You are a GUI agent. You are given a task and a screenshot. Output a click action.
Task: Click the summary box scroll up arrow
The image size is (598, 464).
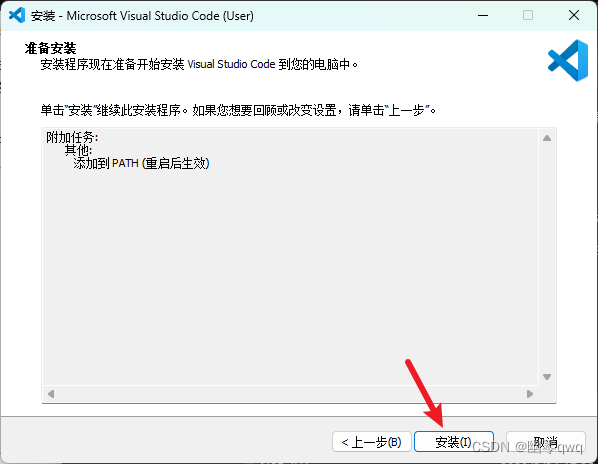coord(547,138)
